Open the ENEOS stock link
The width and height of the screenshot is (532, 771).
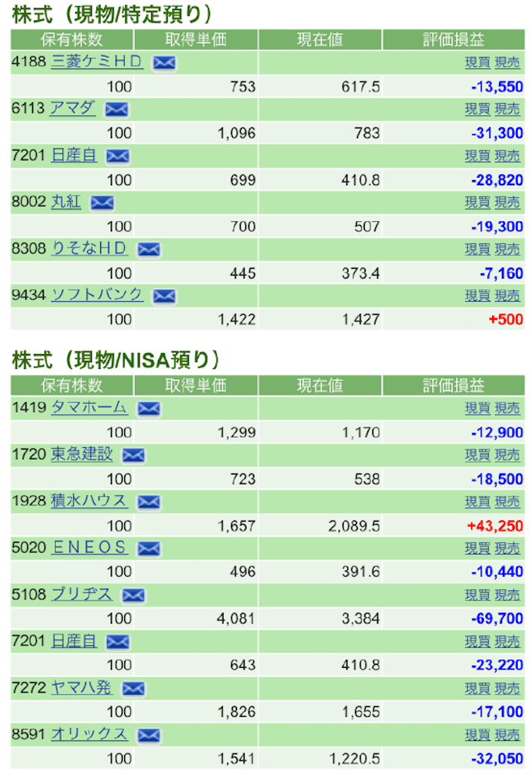(90, 547)
